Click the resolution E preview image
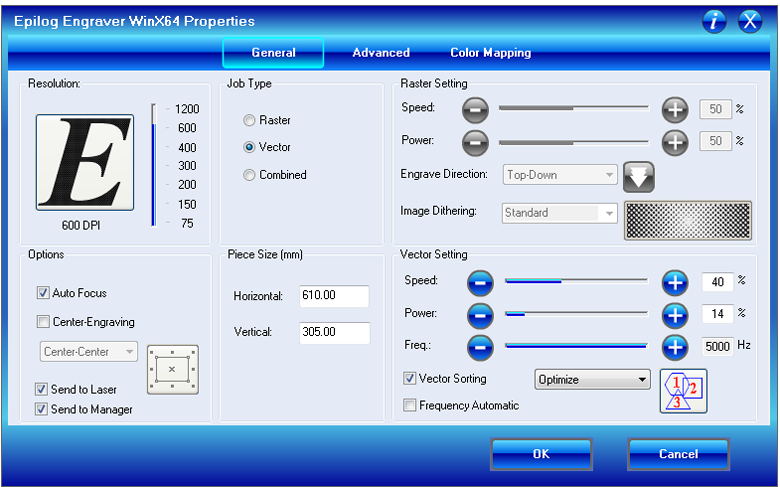Screen dimensions: 780x487 [x=85, y=162]
